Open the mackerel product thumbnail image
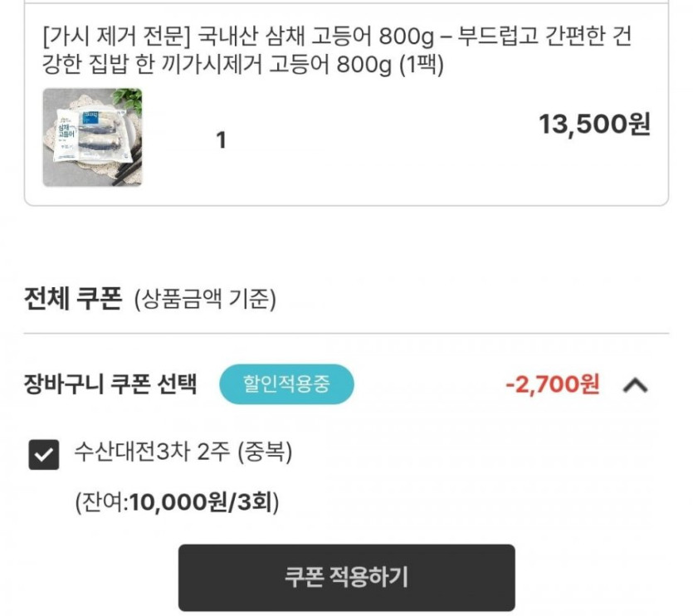693x616 pixels. click(92, 137)
